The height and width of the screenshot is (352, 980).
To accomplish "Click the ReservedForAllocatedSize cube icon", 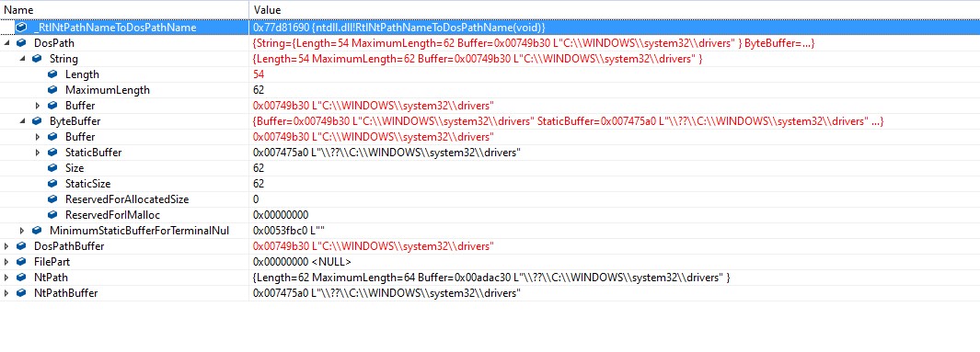I will 52,199.
